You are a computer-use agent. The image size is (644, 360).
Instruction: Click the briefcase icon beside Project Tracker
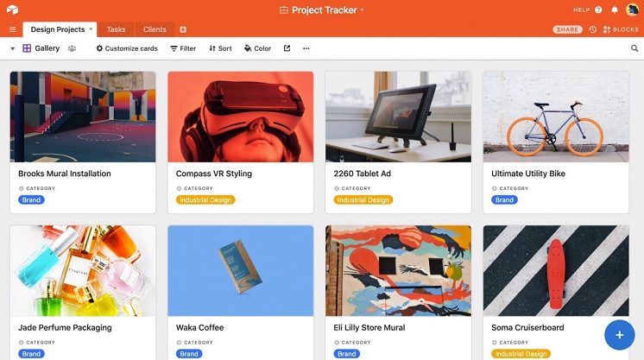tap(284, 9)
